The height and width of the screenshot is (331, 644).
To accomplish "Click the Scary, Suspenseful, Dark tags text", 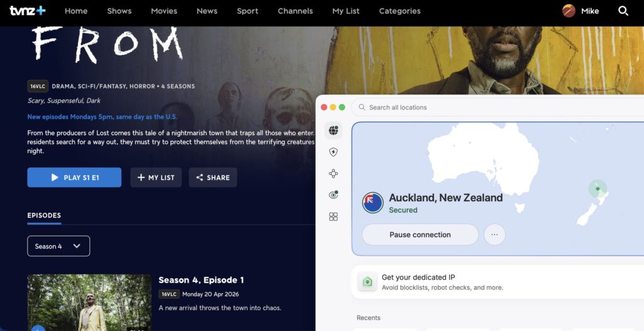I will 64,101.
